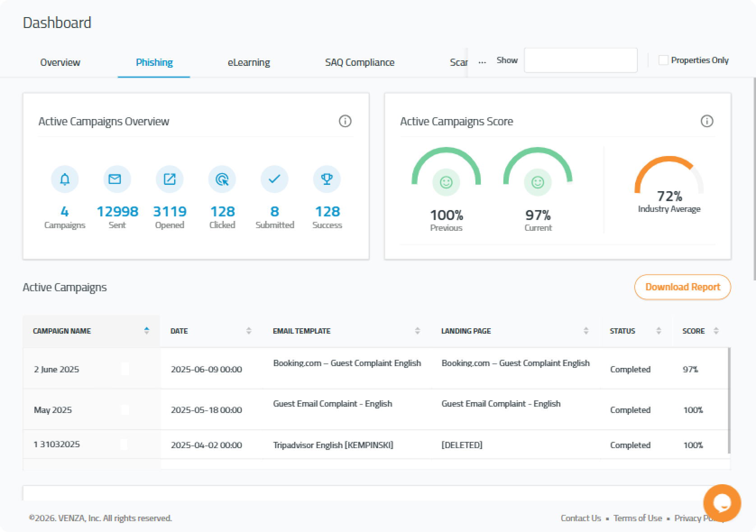Sort table by Score column
Image resolution: width=756 pixels, height=532 pixels.
716,331
